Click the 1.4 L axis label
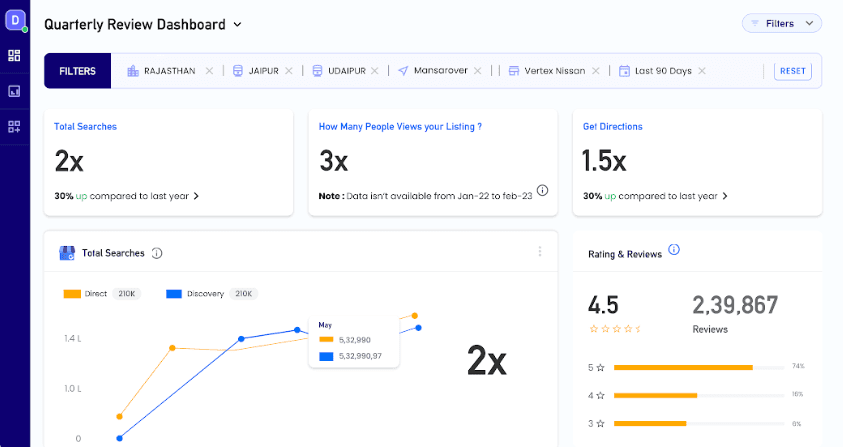The width and height of the screenshot is (843, 447). [73, 339]
